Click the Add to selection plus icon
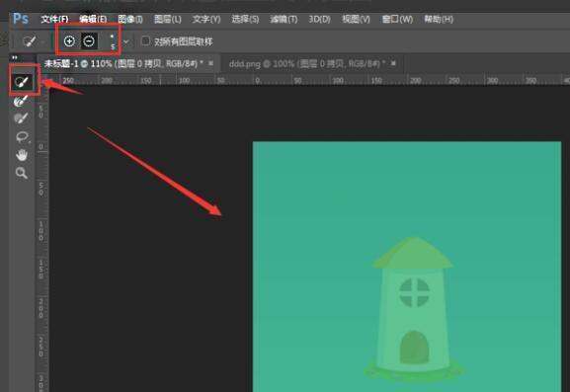The image size is (570, 392). [x=69, y=41]
